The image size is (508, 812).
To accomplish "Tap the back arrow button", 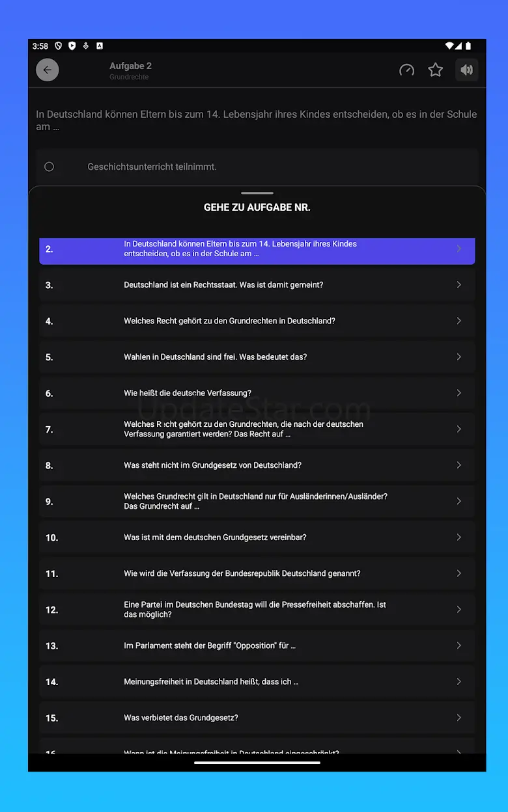I will point(48,70).
